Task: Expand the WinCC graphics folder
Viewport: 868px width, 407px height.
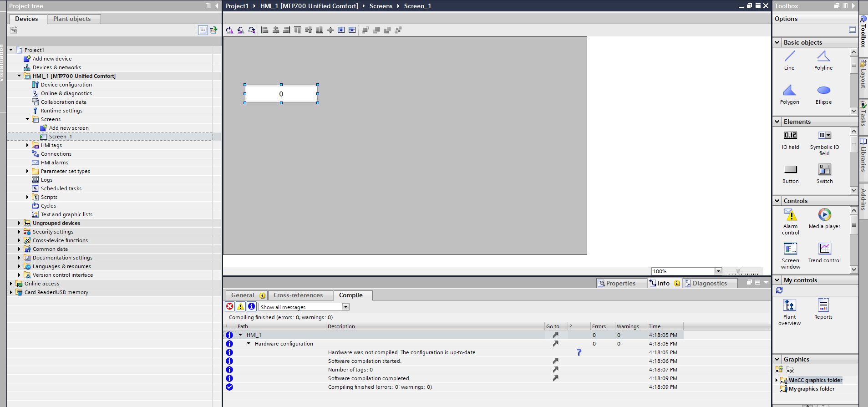Action: [777, 380]
